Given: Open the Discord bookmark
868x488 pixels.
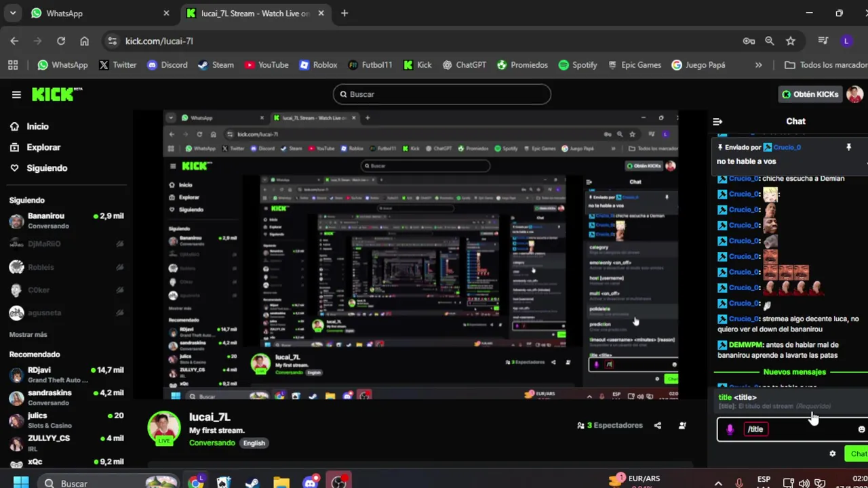Looking at the screenshot, I should [167, 65].
